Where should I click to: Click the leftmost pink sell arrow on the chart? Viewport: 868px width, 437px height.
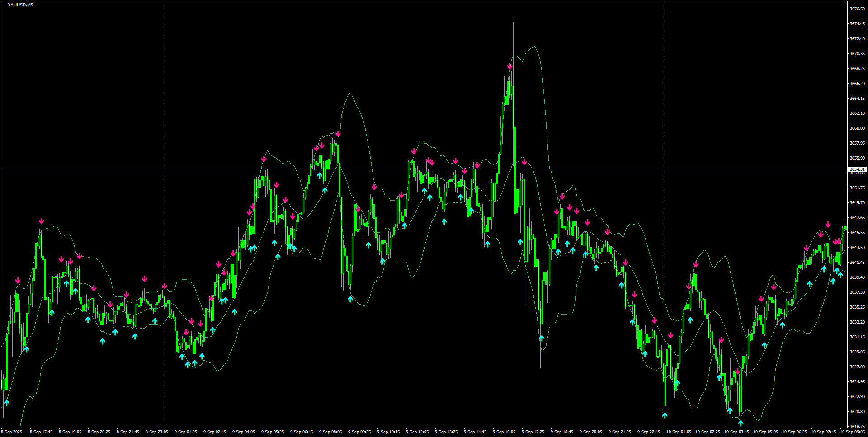pos(18,280)
